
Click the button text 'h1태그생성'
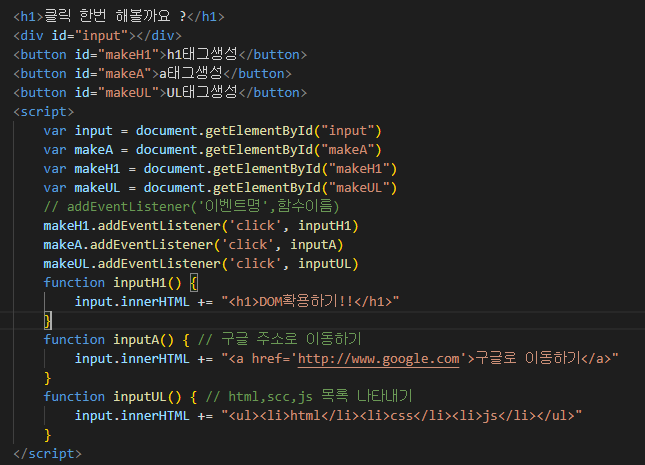pos(202,54)
